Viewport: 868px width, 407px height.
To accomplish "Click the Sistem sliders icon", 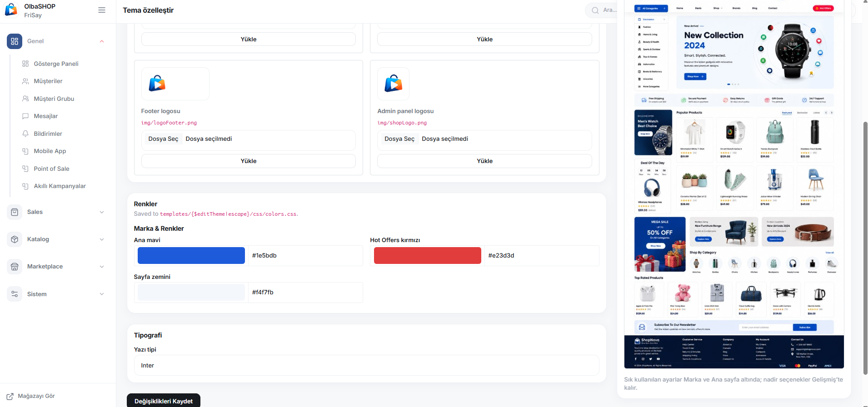I will [15, 294].
